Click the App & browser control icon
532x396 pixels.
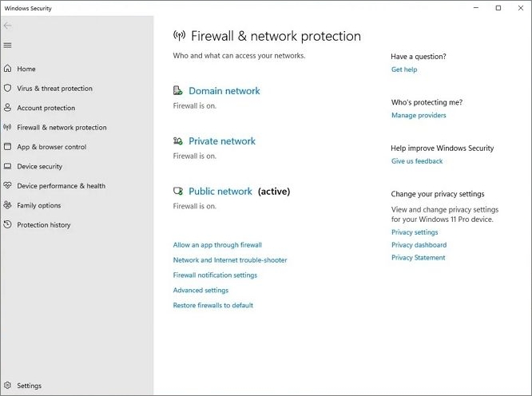(x=8, y=147)
